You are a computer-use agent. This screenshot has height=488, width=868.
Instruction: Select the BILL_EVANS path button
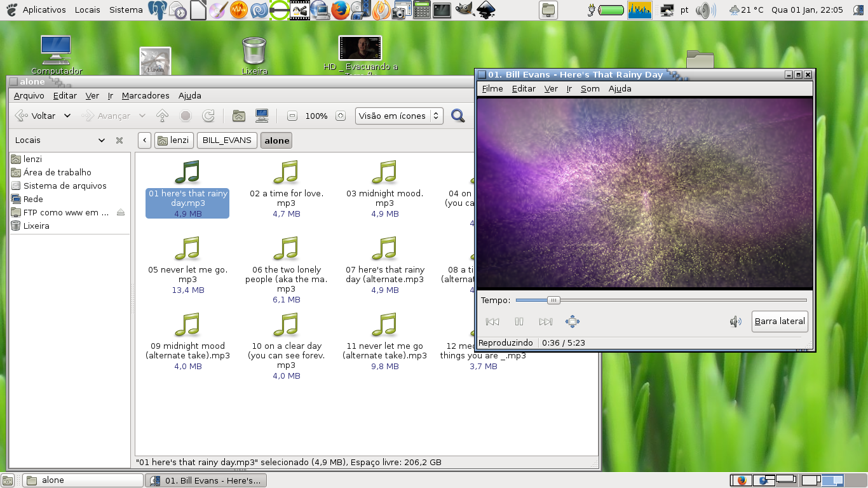[x=227, y=140]
